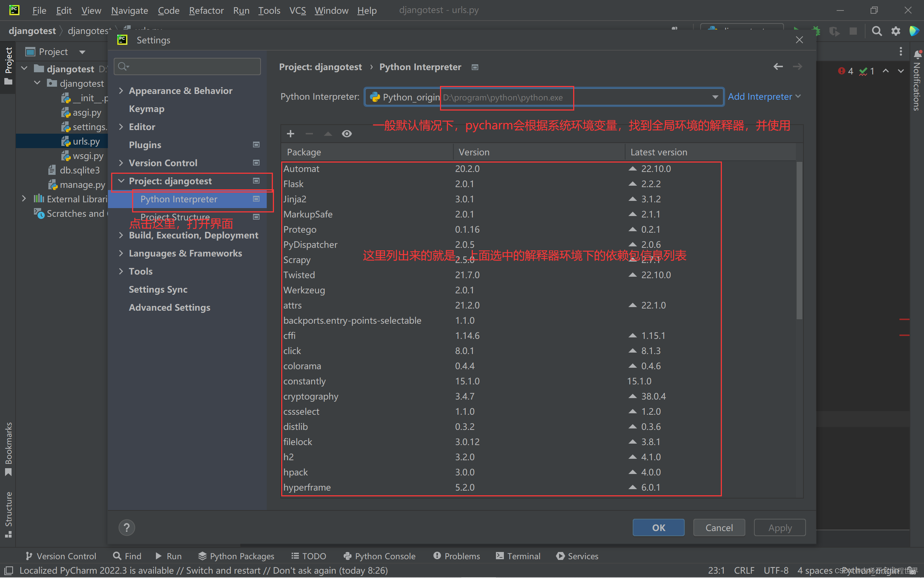The width and height of the screenshot is (924, 578).
Task: Open the TODO tool window
Action: coord(309,556)
